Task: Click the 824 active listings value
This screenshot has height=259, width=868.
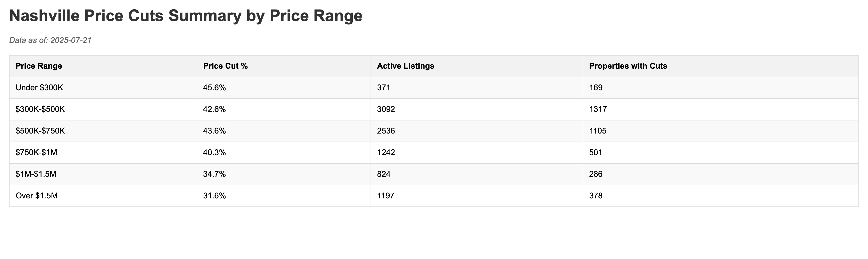Action: pos(384,174)
